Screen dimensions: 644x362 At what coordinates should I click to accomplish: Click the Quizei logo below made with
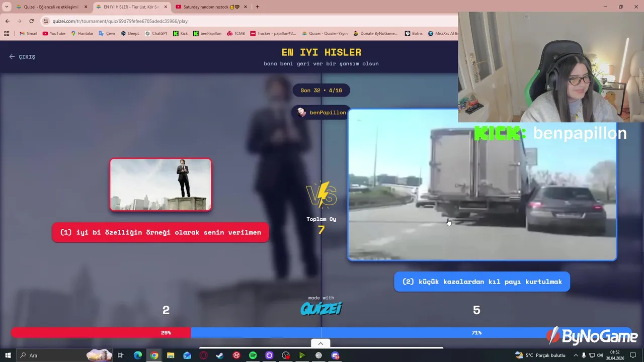coord(321,308)
